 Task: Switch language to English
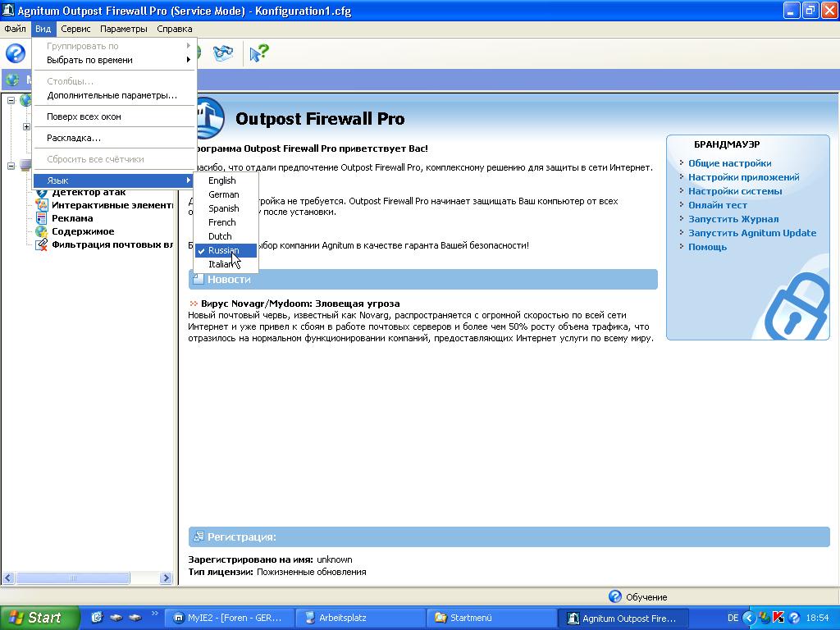pos(226,180)
